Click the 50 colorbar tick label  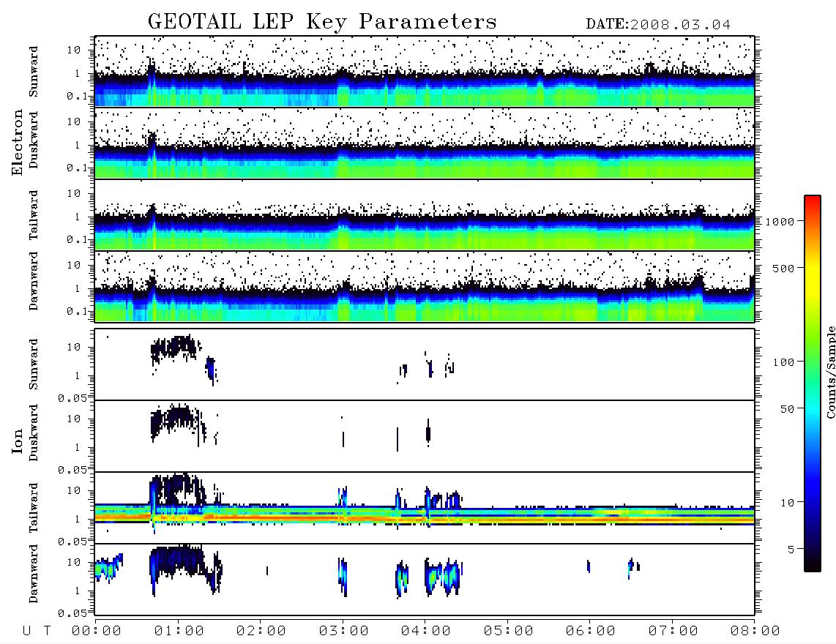(787, 409)
